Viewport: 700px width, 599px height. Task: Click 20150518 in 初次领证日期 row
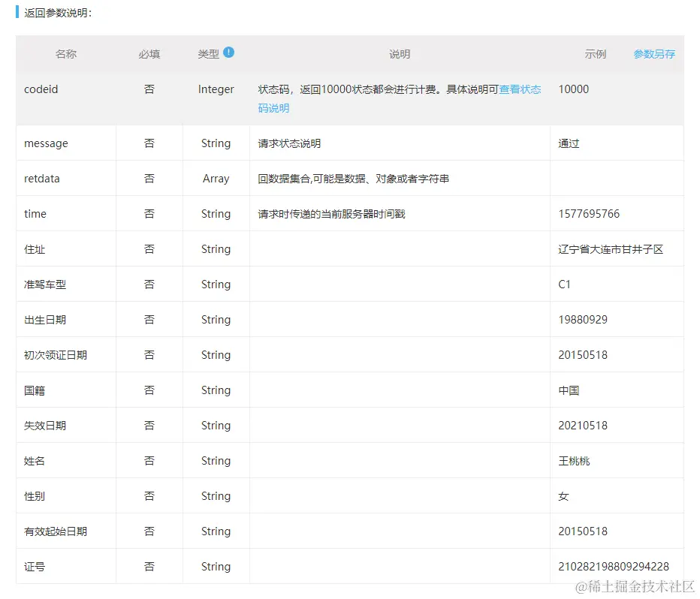tap(583, 355)
